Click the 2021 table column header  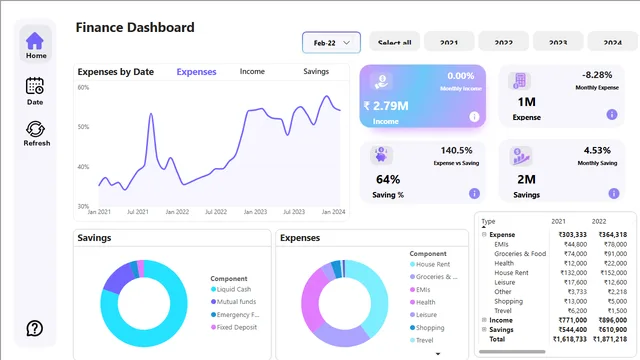558,221
